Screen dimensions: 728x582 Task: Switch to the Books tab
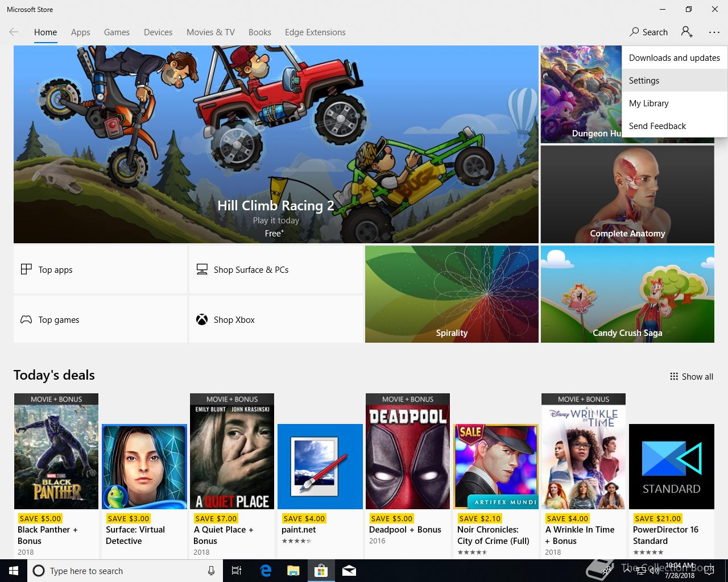(260, 32)
